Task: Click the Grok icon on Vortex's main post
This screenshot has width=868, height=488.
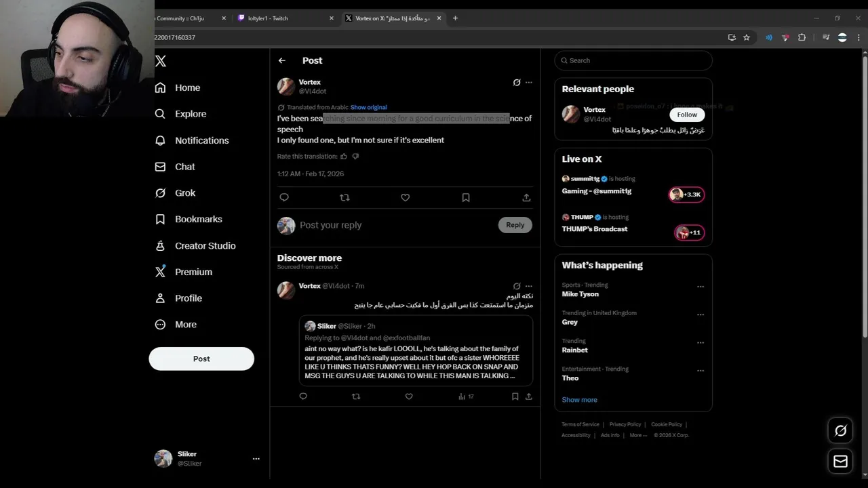Action: [517, 83]
